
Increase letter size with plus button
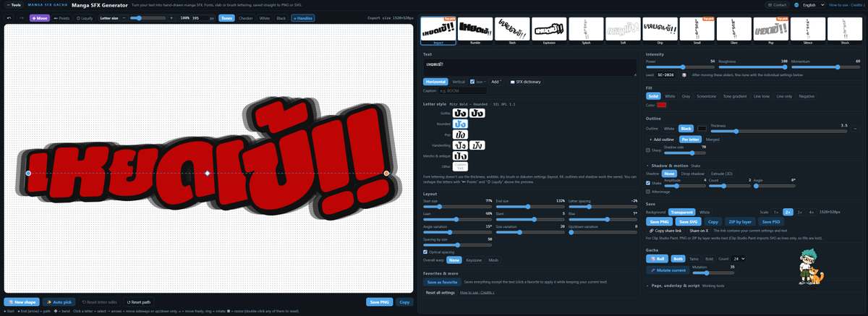(x=171, y=17)
